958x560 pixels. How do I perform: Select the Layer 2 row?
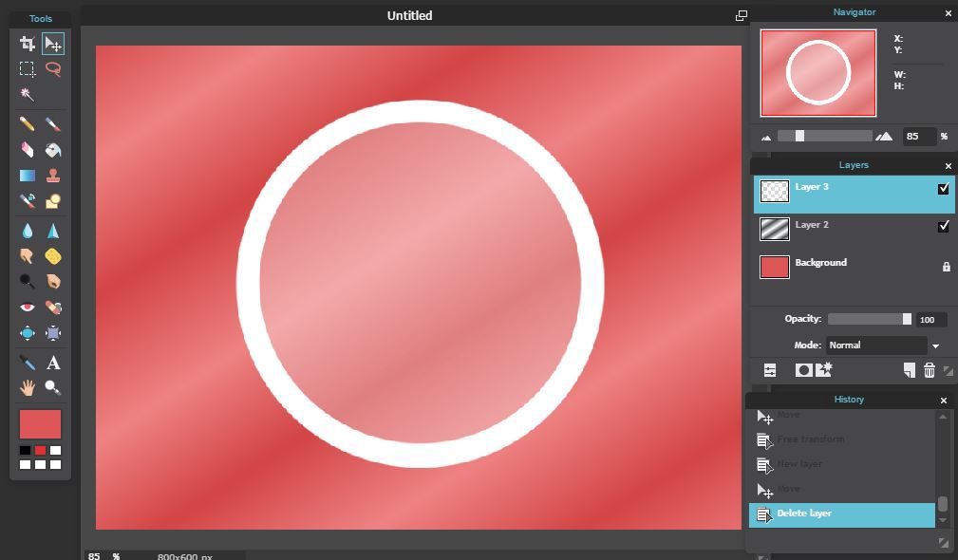click(x=854, y=230)
